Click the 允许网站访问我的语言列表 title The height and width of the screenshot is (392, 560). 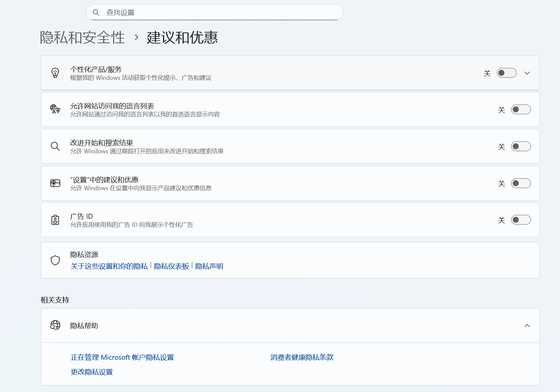pos(112,106)
